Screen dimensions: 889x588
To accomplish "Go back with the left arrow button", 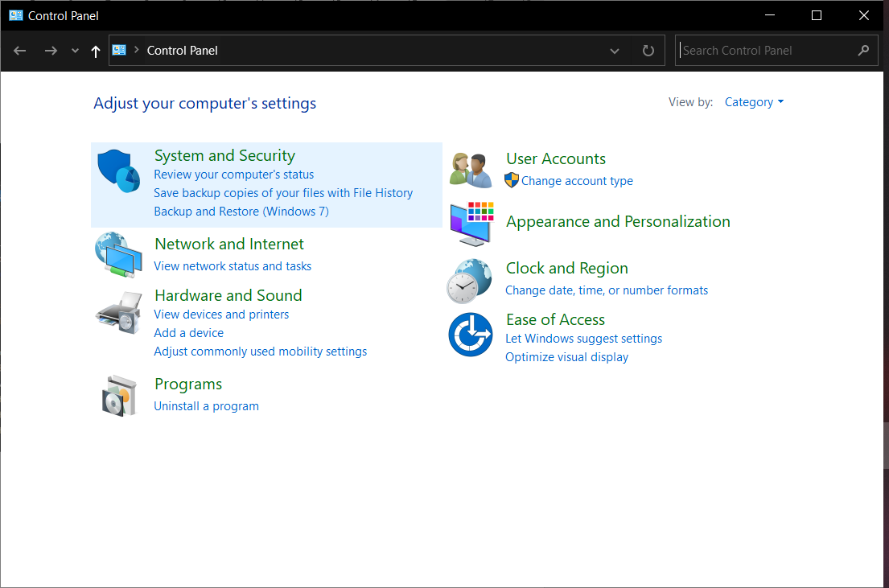I will 20,51.
